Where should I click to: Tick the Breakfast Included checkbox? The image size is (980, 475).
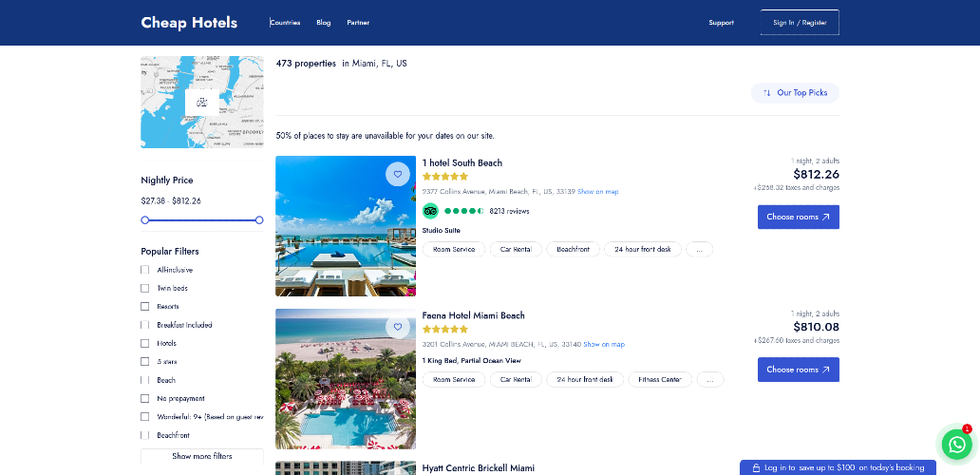point(145,325)
